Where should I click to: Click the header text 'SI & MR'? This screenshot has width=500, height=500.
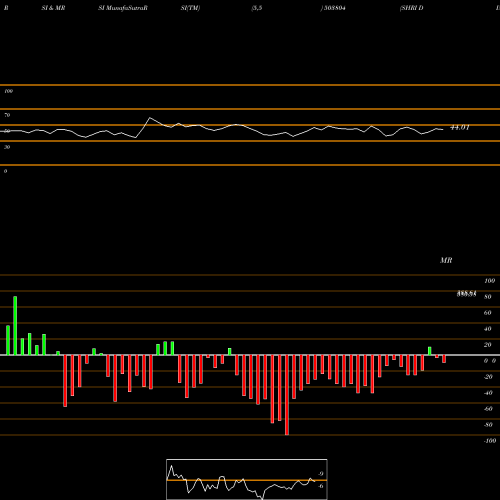[53, 8]
